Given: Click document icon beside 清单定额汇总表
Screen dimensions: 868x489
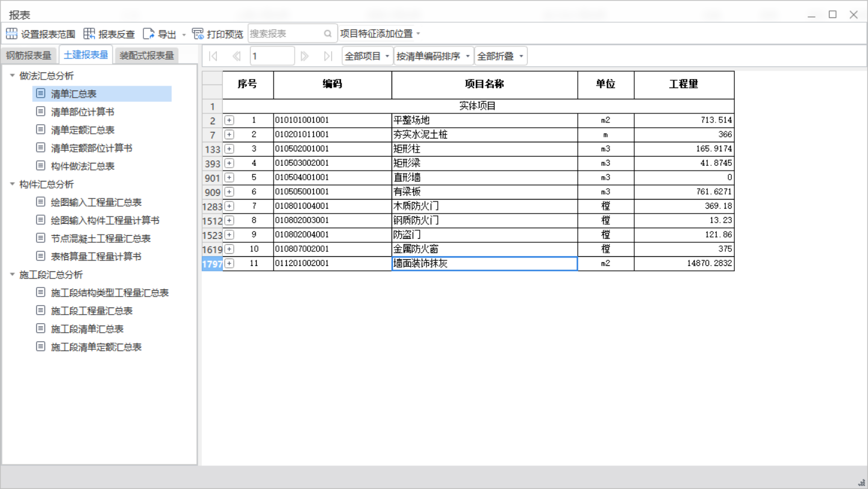Looking at the screenshot, I should click(40, 130).
